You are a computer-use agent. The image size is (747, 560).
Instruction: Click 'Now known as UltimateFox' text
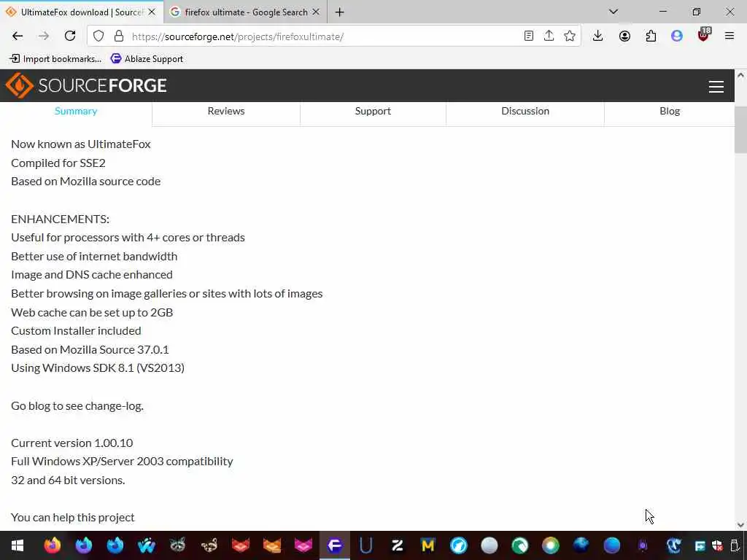pyautogui.click(x=81, y=144)
